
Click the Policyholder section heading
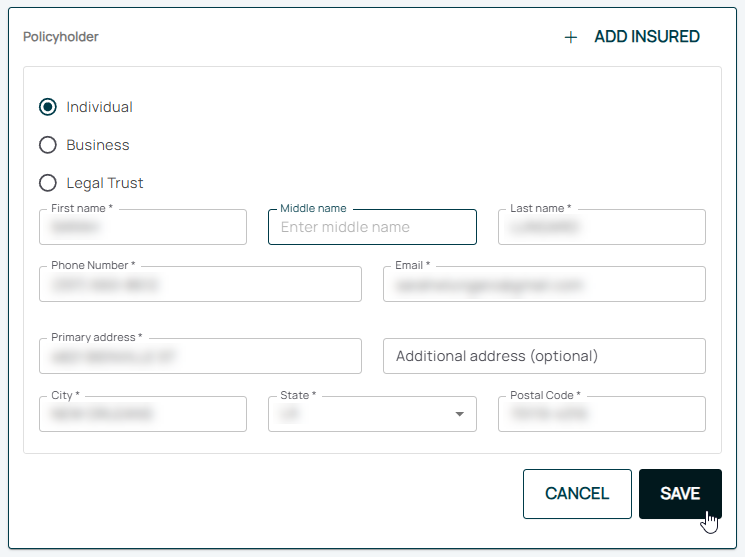point(61,37)
